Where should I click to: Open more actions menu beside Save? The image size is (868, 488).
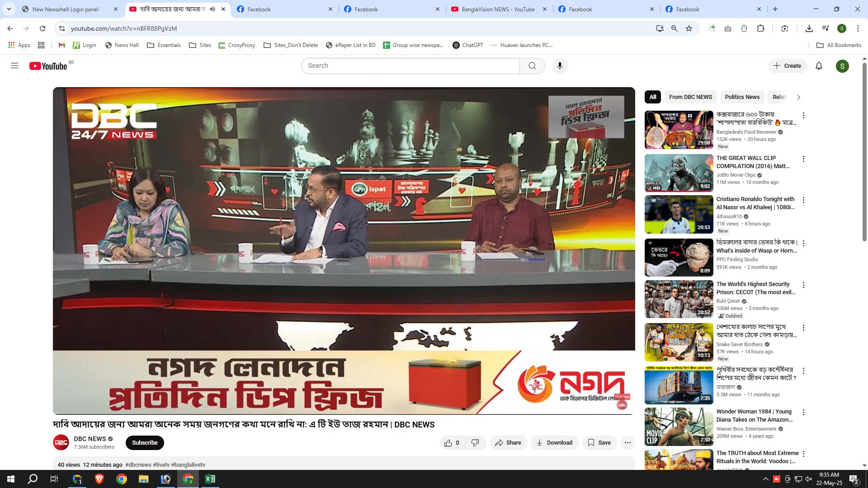(x=627, y=443)
